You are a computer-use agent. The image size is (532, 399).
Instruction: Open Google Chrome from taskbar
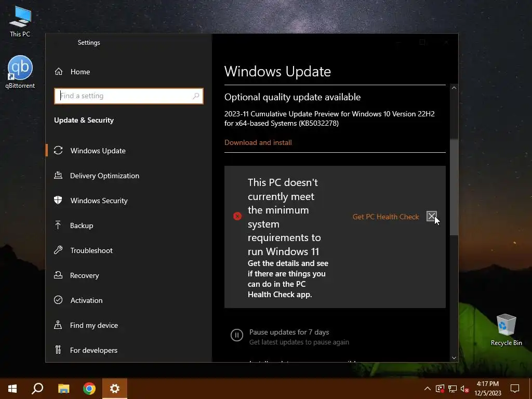click(x=89, y=389)
